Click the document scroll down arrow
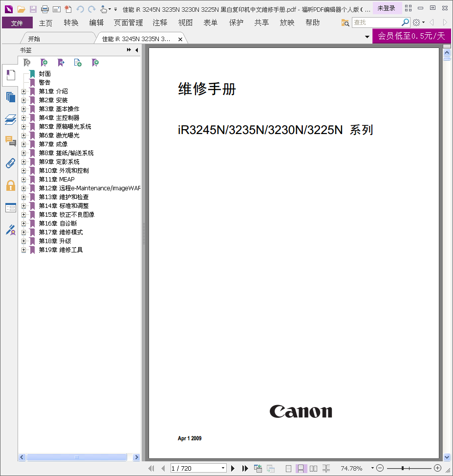This screenshot has height=476, width=453. (x=447, y=457)
